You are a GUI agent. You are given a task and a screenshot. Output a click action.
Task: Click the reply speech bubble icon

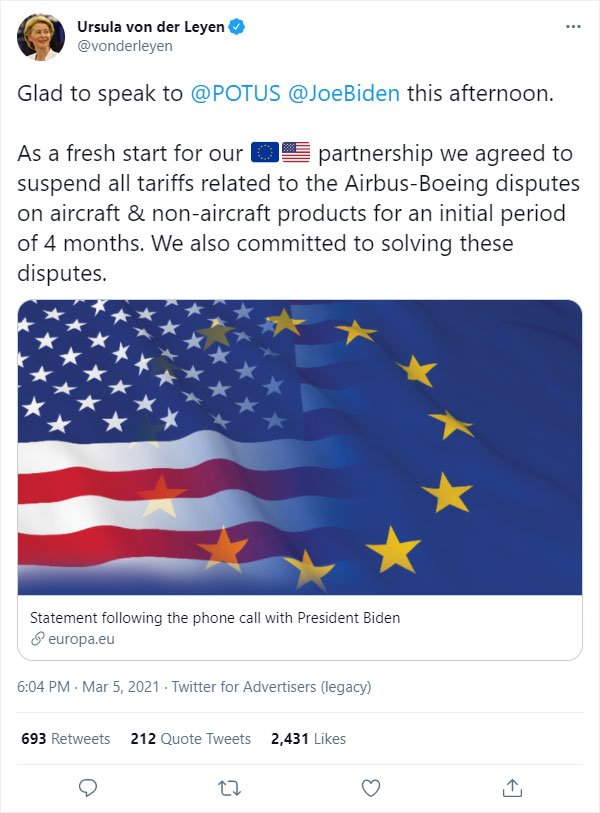[x=88, y=787]
